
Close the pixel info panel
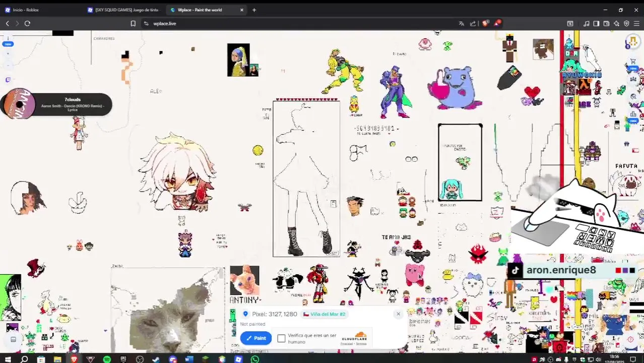[x=398, y=314]
